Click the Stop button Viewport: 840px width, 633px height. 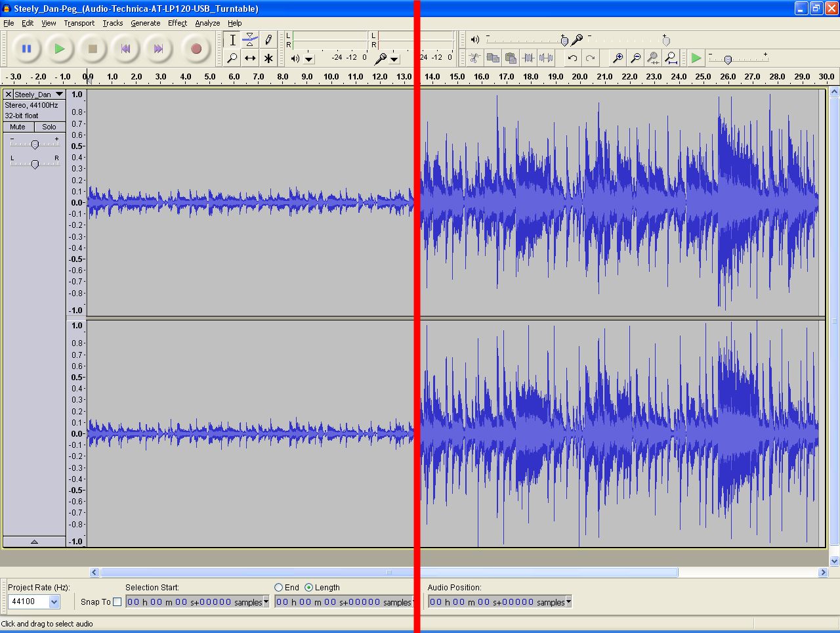tap(93, 49)
